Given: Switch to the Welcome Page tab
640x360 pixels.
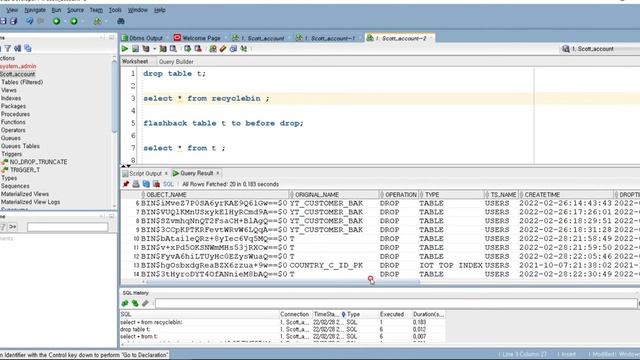Looking at the screenshot, I should coord(197,38).
